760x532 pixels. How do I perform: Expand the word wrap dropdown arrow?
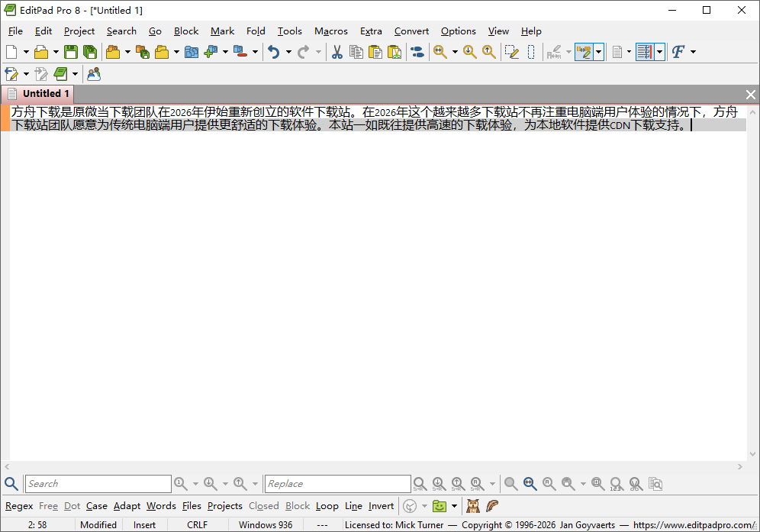tap(660, 52)
